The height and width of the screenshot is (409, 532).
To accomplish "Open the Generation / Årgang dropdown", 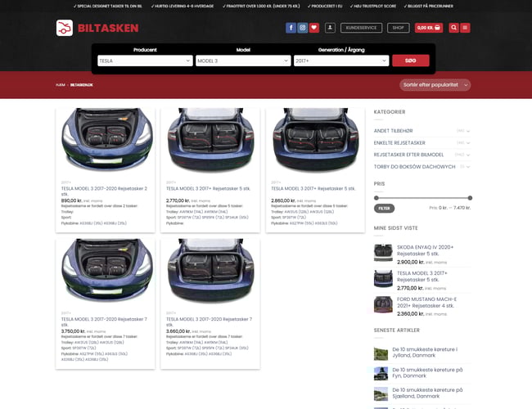I will tap(340, 61).
